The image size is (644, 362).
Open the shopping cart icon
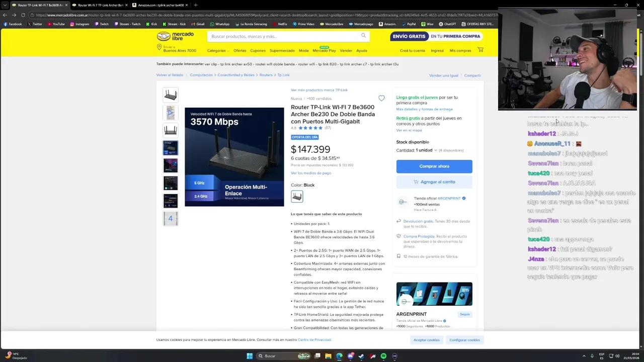[x=480, y=50]
